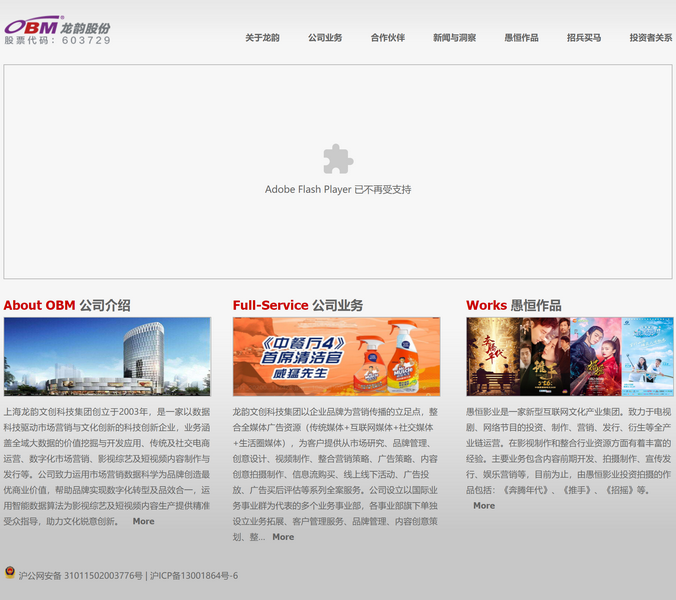The height and width of the screenshot is (600, 676).
Task: Click the police badge icon in footer
Action: [x=10, y=574]
